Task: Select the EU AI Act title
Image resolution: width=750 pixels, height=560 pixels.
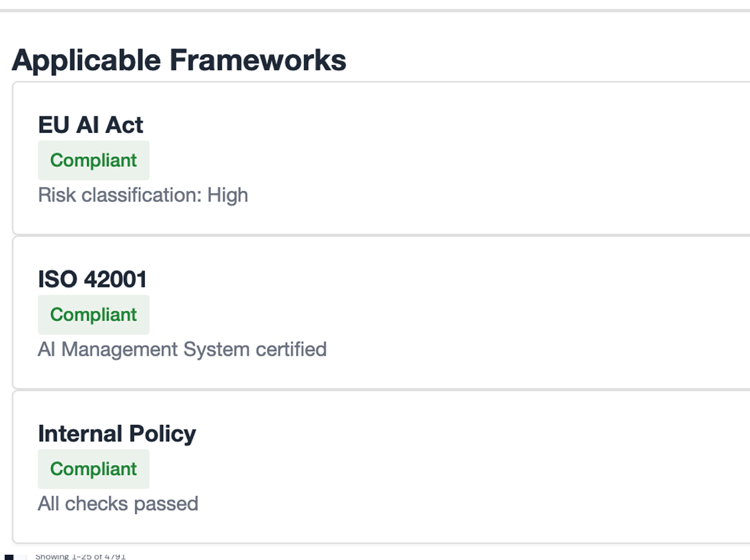Action: (91, 125)
